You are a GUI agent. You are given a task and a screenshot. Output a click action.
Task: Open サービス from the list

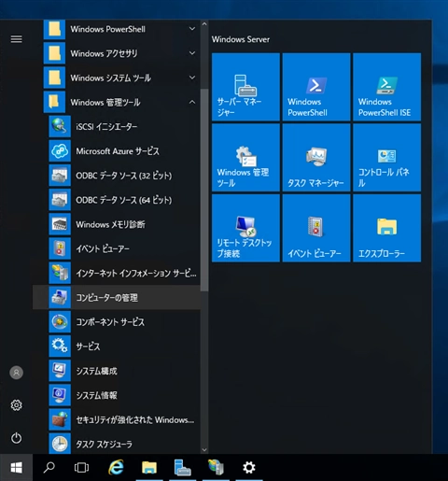pos(117,347)
